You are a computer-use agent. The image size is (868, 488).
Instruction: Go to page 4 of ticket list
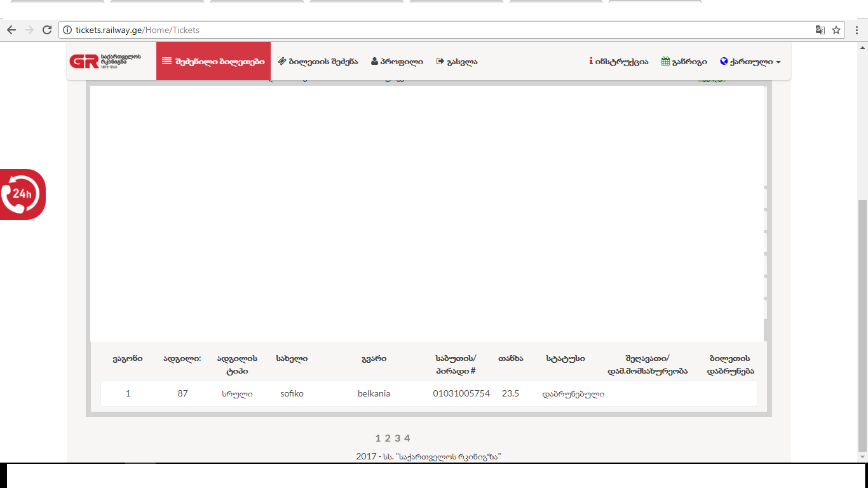click(407, 438)
